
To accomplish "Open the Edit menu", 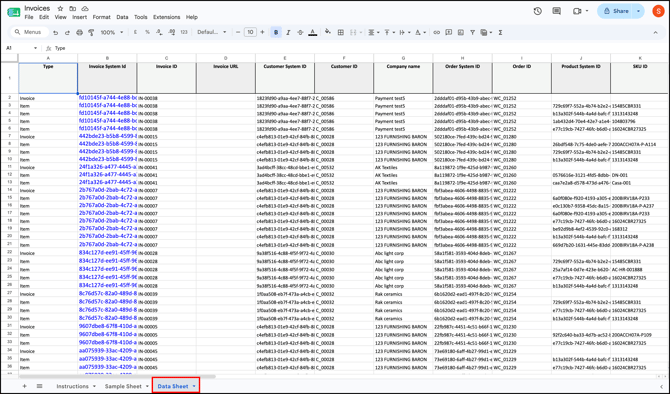I will point(44,17).
